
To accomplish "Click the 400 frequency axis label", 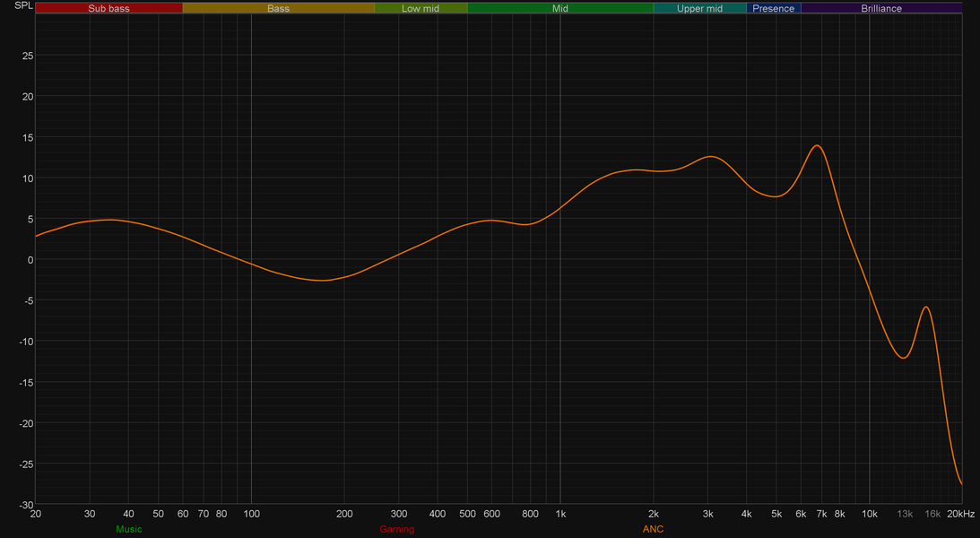I will 438,515.
